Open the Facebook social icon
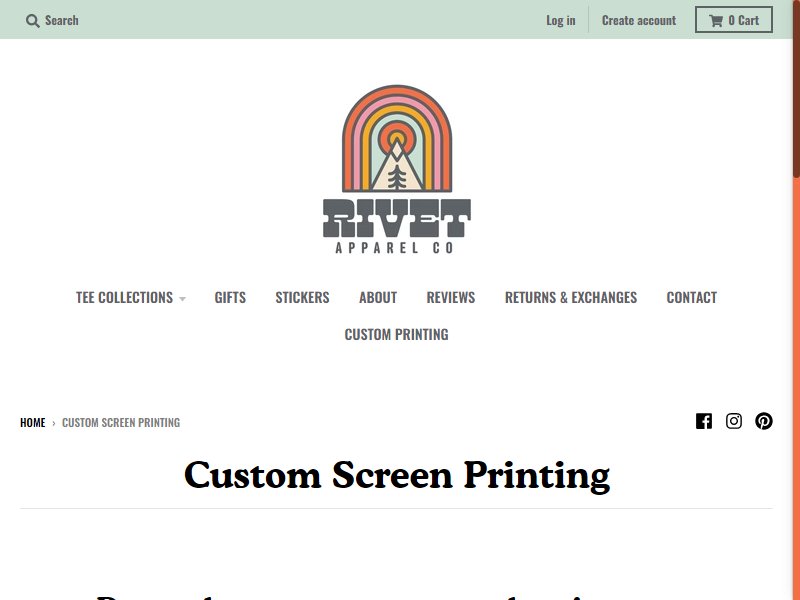The width and height of the screenshot is (800, 600). (704, 421)
